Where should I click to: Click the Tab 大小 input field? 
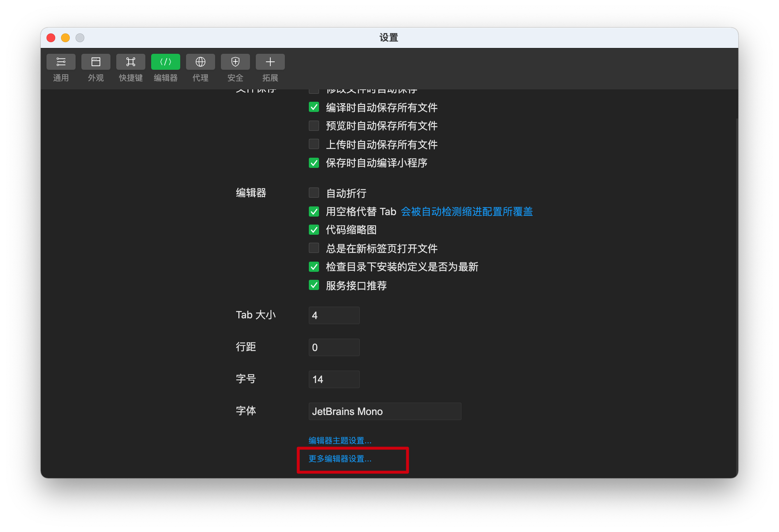tap(334, 315)
